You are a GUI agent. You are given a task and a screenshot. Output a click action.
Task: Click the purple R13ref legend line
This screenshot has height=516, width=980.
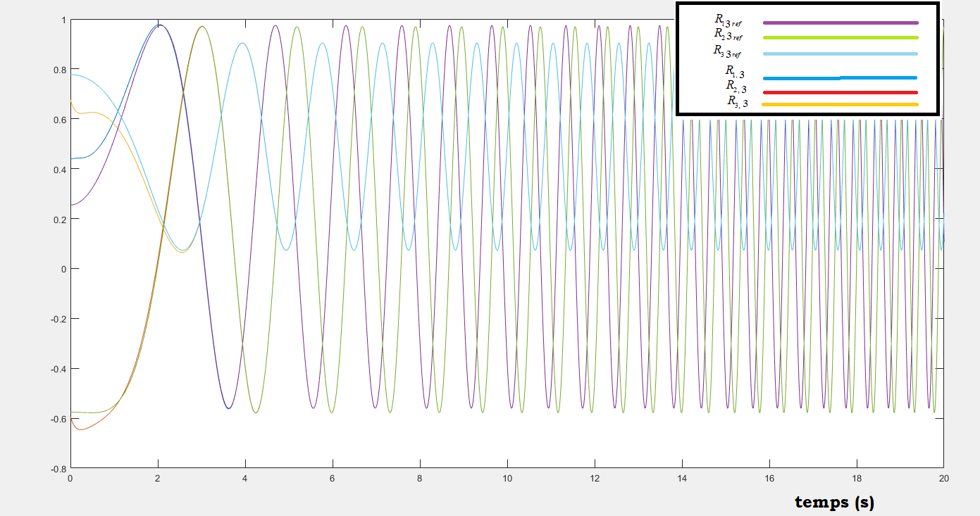pos(840,23)
